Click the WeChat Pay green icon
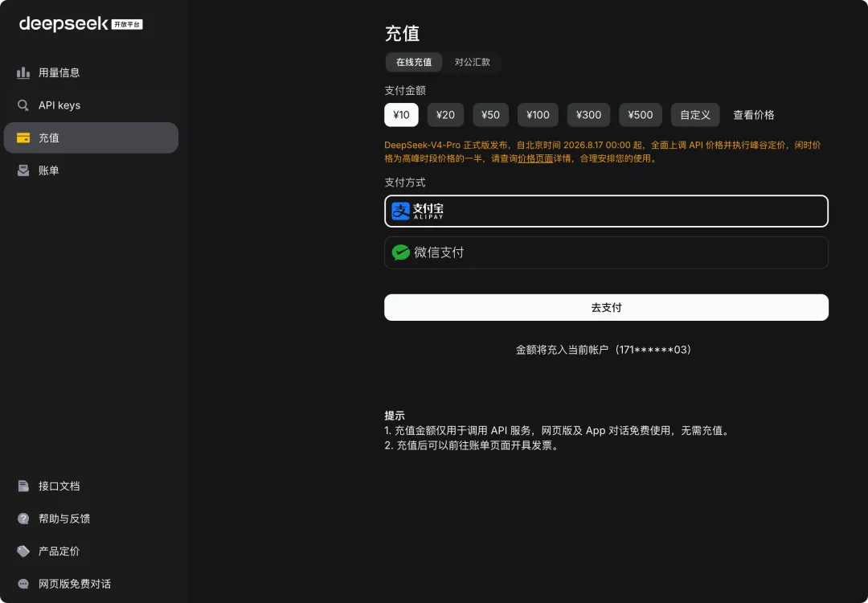Screen dimensions: 868x603 401,252
